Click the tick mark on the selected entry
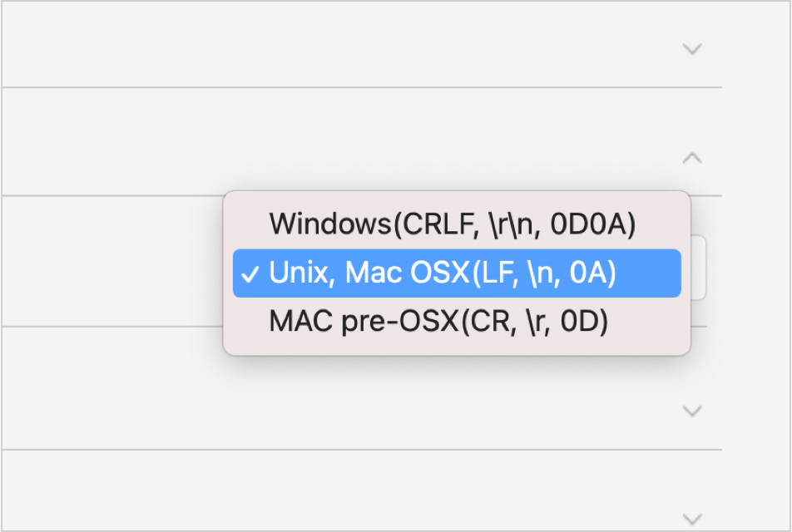 (250, 274)
